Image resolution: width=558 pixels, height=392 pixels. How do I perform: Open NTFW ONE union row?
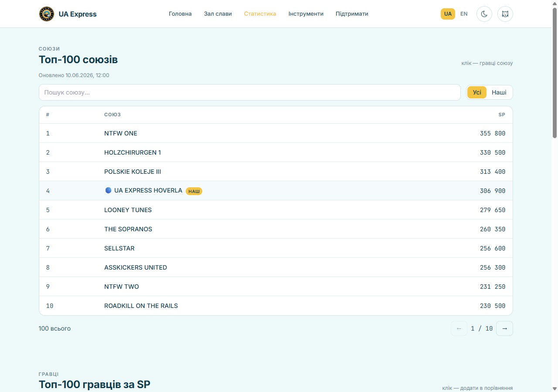click(276, 133)
